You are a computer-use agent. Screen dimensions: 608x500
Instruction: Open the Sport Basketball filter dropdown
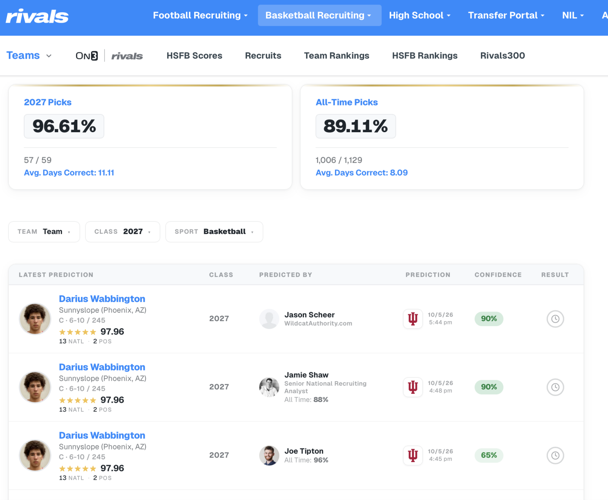coord(214,232)
